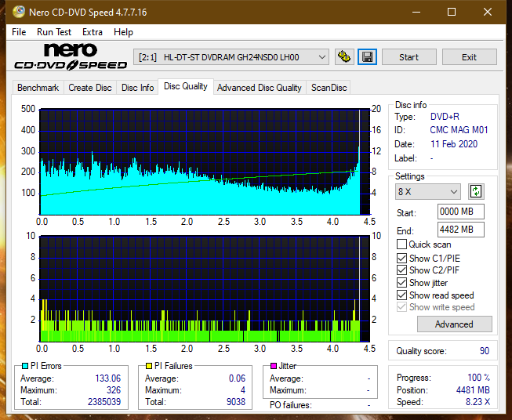512x420 pixels.
Task: Close the Nero CD-DVD Speed window
Action: [x=488, y=12]
